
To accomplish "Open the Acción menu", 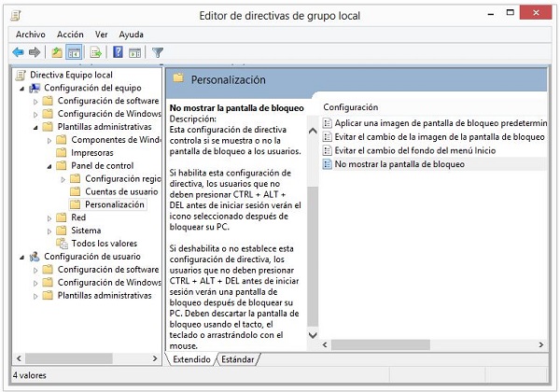I will [70, 35].
